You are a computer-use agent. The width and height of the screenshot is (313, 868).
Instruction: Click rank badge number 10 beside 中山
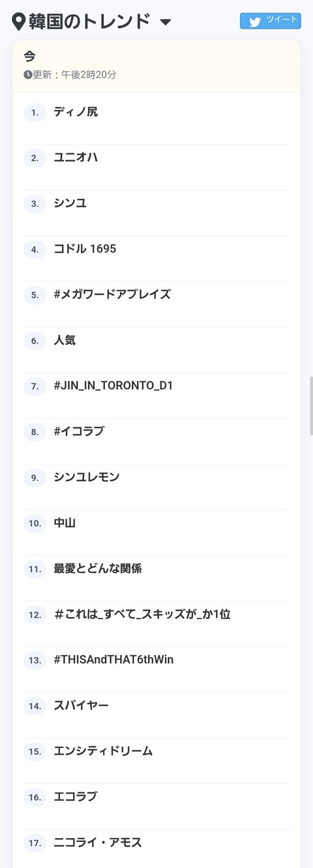[35, 523]
